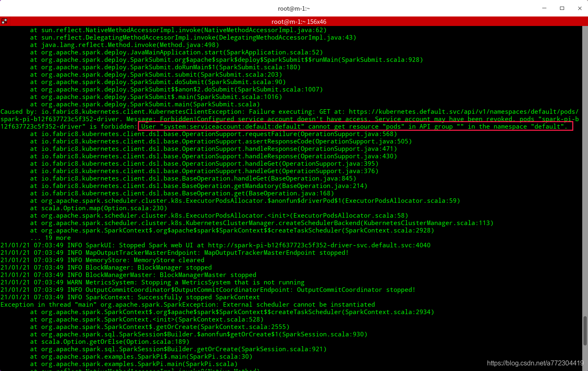The image size is (588, 371).
Task: Click the 'WARN MetricsSystem' log line
Action: pos(152,282)
